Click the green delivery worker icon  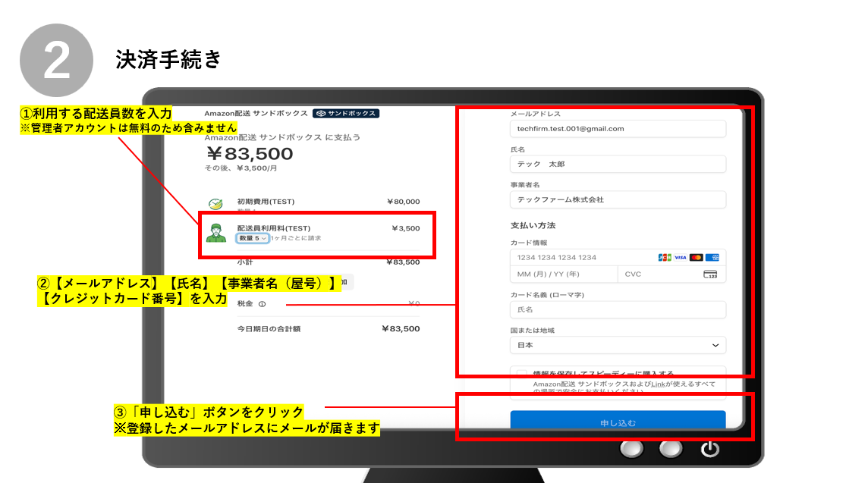point(216,234)
